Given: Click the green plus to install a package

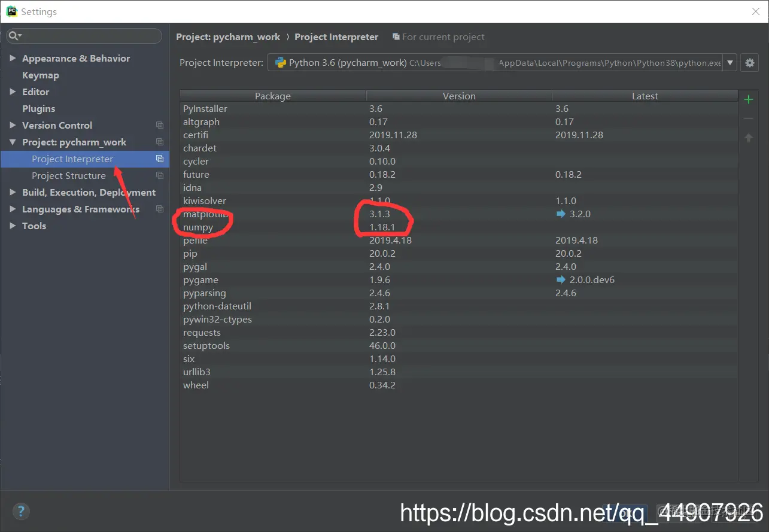Looking at the screenshot, I should pyautogui.click(x=748, y=99).
